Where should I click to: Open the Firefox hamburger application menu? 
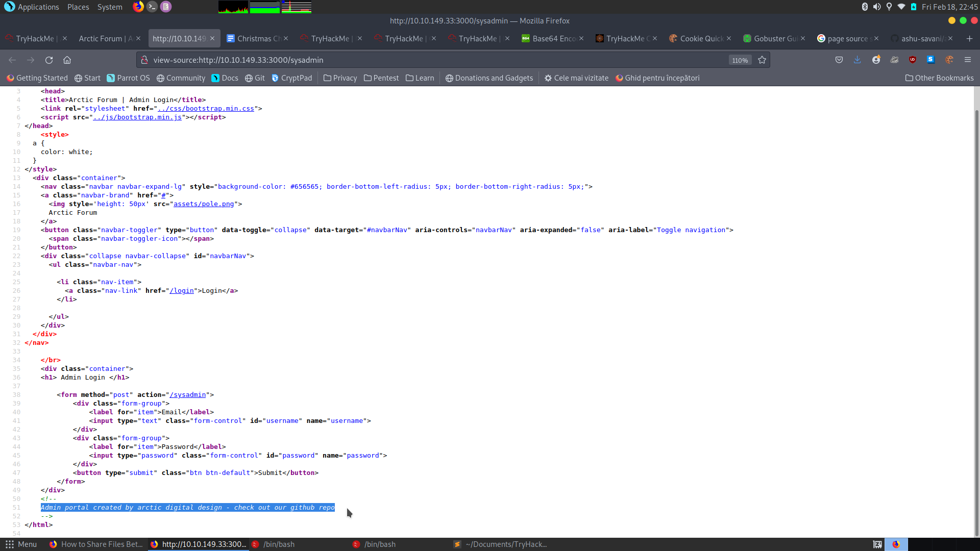coord(967,60)
